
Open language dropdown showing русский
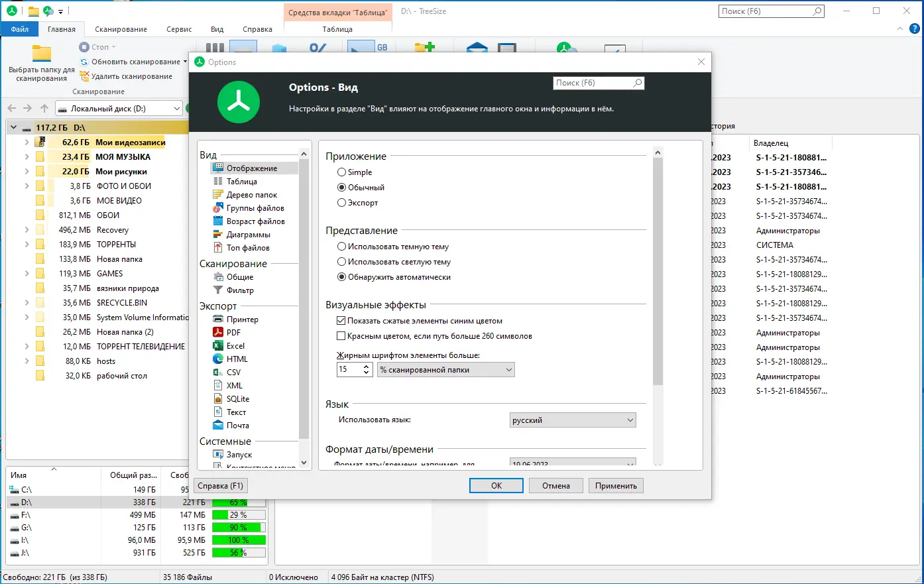[x=573, y=420]
